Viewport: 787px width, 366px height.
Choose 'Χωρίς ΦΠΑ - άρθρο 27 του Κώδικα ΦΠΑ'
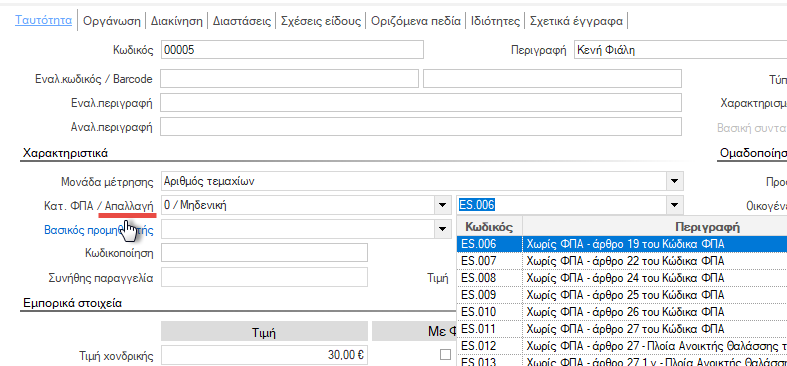tap(625, 329)
